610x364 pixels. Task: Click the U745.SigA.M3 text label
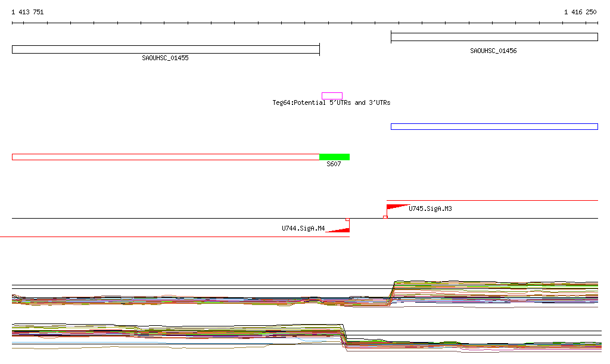[x=430, y=209]
